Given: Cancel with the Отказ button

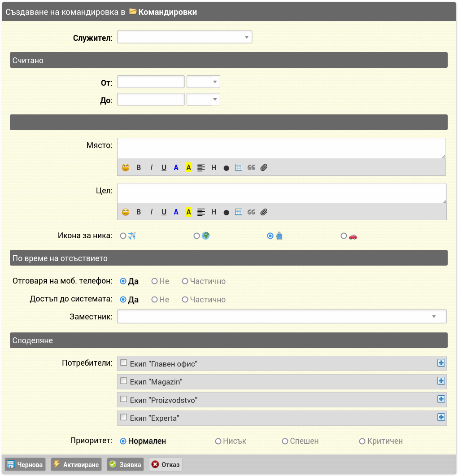Looking at the screenshot, I should (166, 465).
